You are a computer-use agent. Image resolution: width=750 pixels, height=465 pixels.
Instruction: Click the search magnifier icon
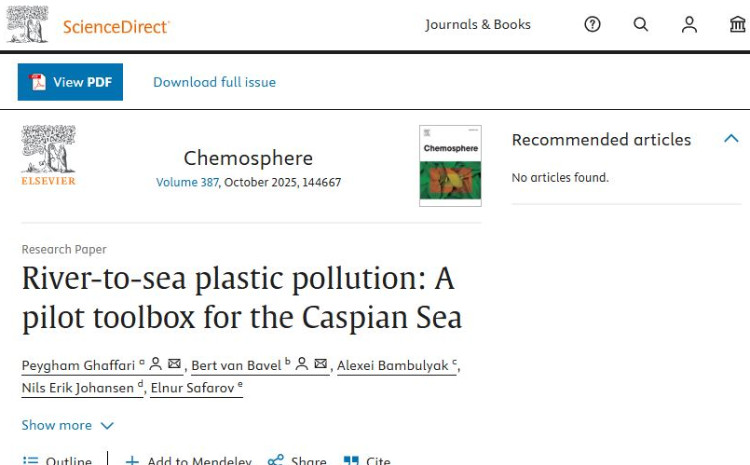point(641,25)
